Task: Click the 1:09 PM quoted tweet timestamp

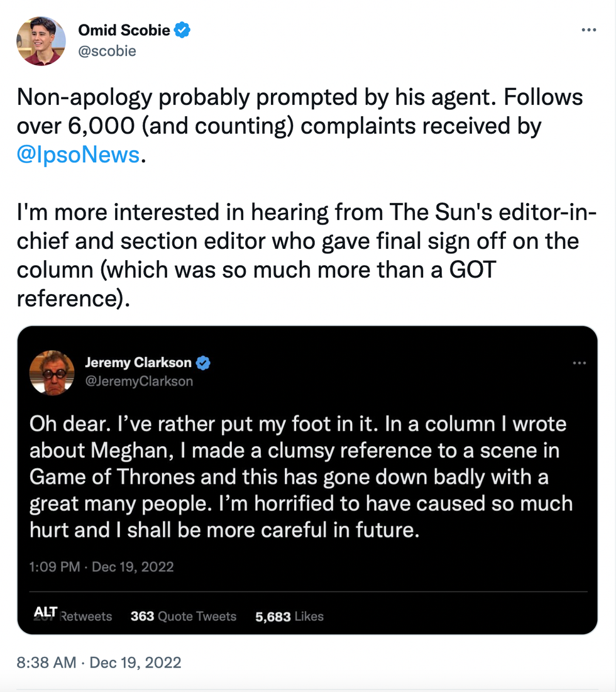Action: (101, 567)
